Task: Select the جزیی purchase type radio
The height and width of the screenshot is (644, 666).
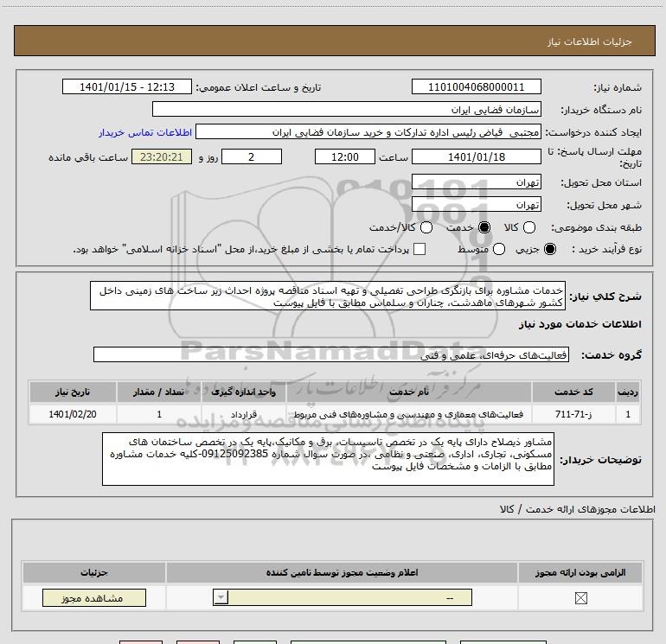Action: point(550,249)
